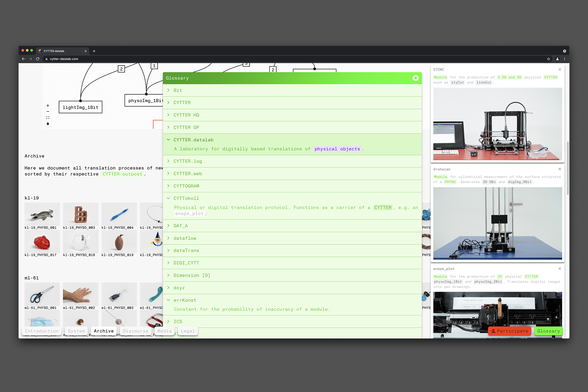Click the zoom-out icon on canvas

tap(48, 112)
